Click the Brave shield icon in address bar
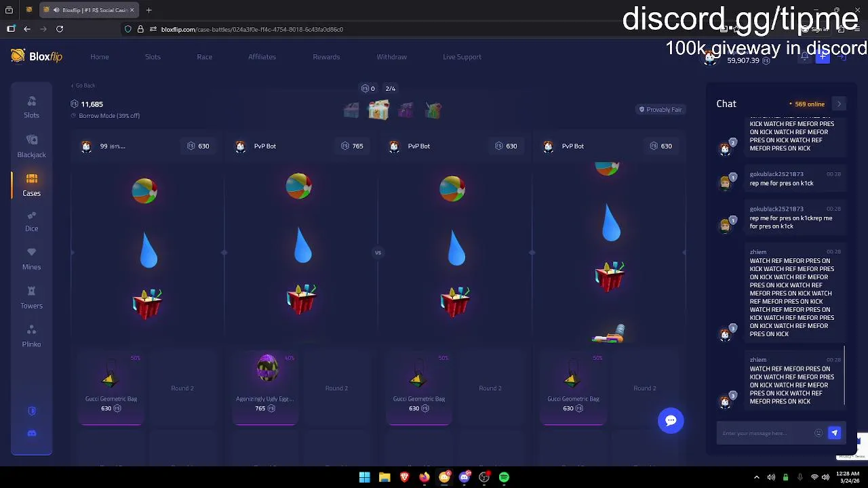 [x=127, y=29]
